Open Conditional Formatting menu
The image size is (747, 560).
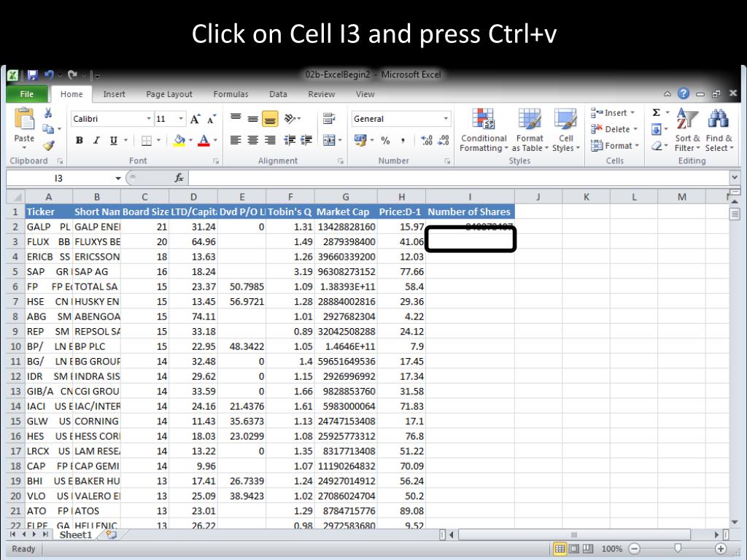[484, 130]
